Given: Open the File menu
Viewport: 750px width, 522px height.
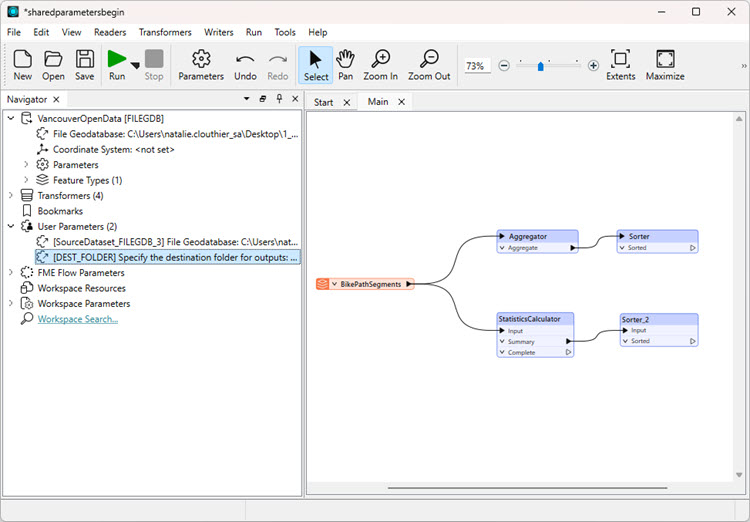Looking at the screenshot, I should pos(14,32).
